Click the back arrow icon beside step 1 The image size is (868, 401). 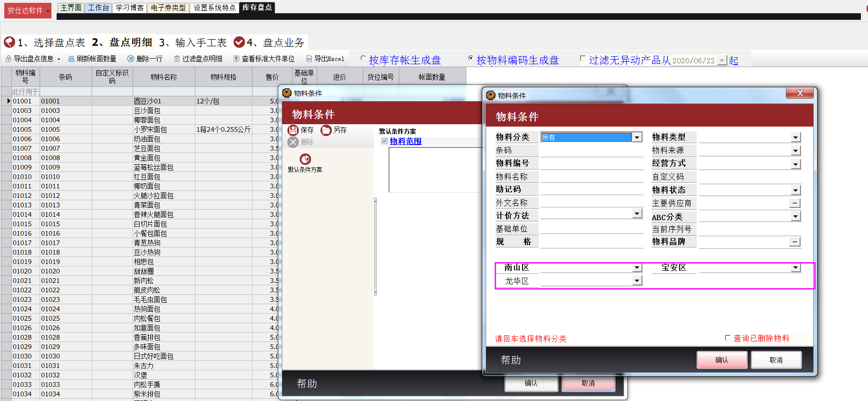tap(9, 43)
